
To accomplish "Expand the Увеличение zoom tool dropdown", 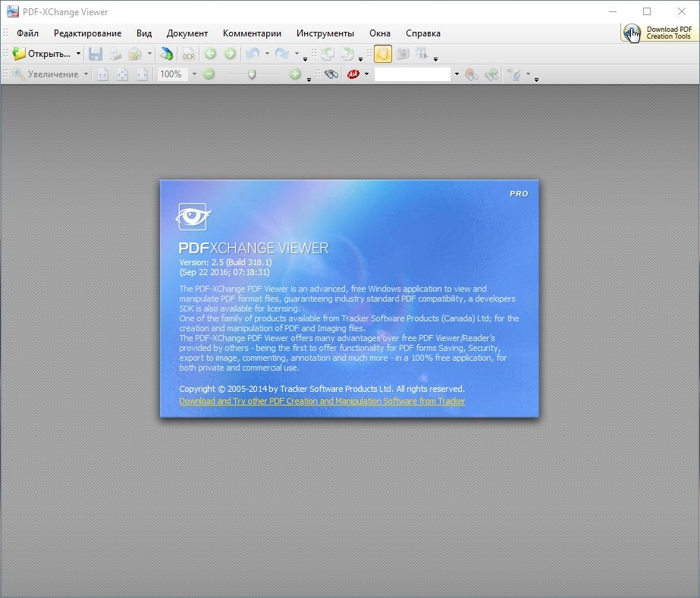I will [x=86, y=74].
